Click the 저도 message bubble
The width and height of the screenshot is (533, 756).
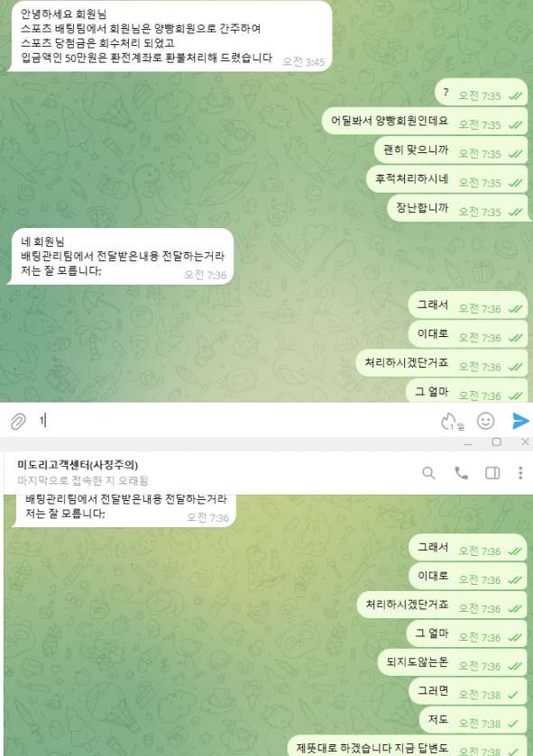coord(473,720)
